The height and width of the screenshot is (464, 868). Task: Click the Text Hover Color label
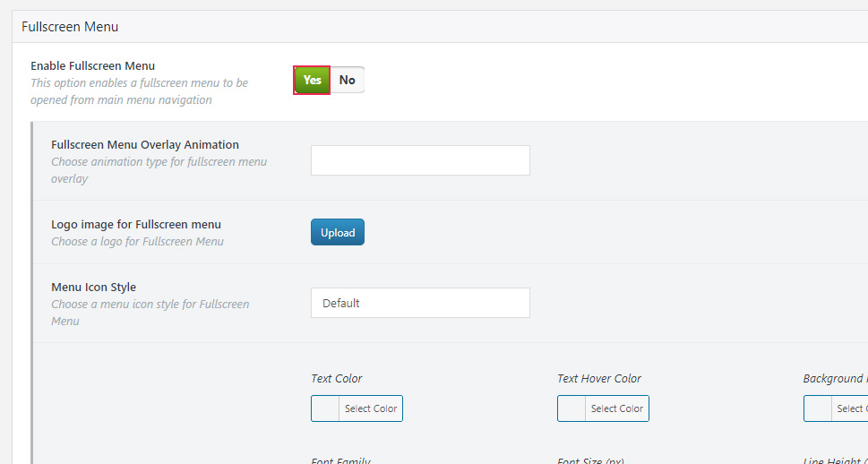pos(599,379)
